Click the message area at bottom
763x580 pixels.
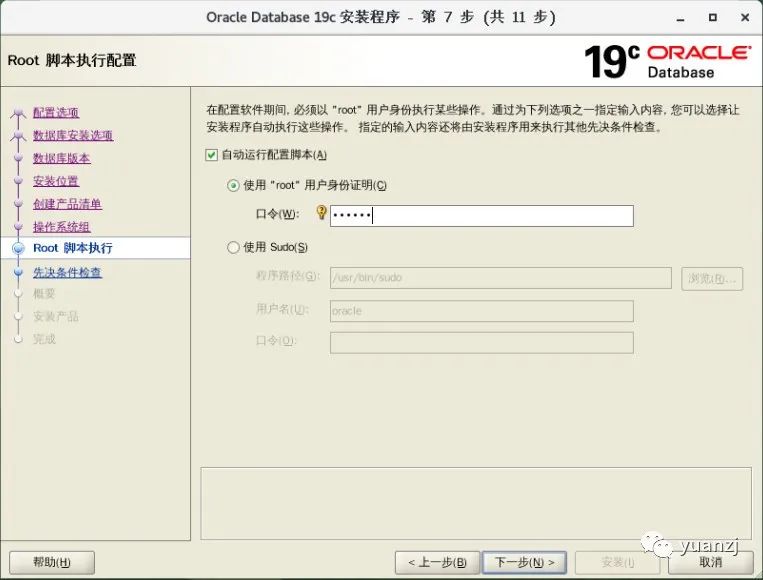(476, 504)
